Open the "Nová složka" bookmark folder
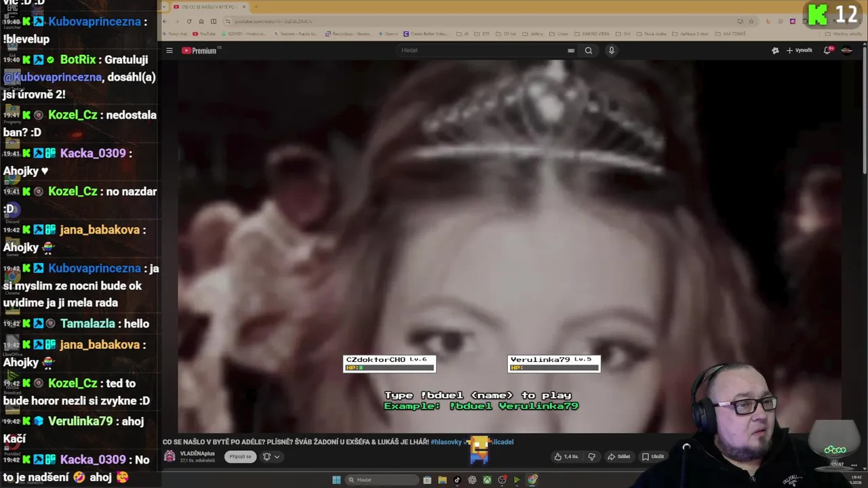The width and height of the screenshot is (868, 488). (652, 33)
